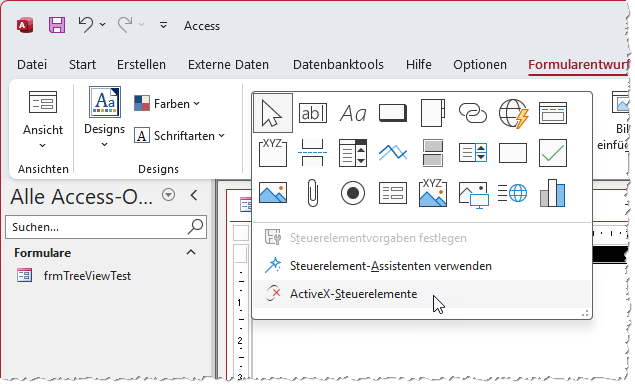Insert an attachment paperclip control
The image size is (635, 386).
coord(313,193)
